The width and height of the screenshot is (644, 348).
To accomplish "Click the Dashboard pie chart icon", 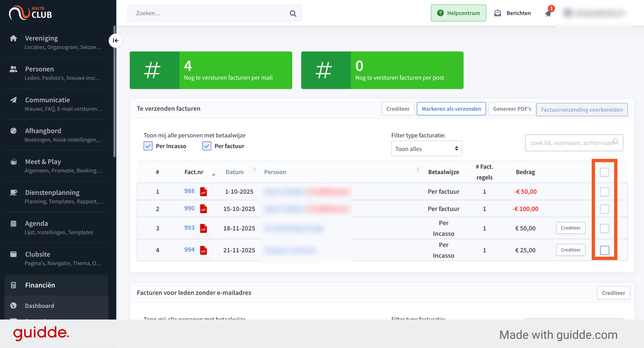I will tap(13, 306).
